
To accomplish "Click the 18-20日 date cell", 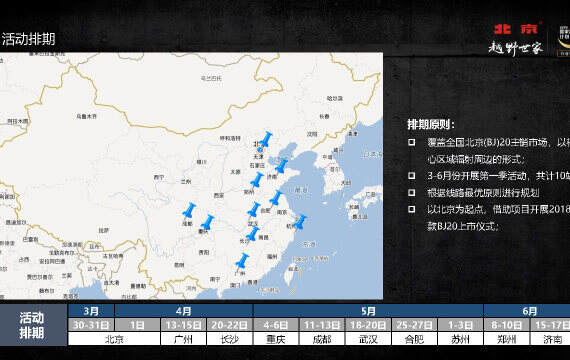I will point(368,325).
